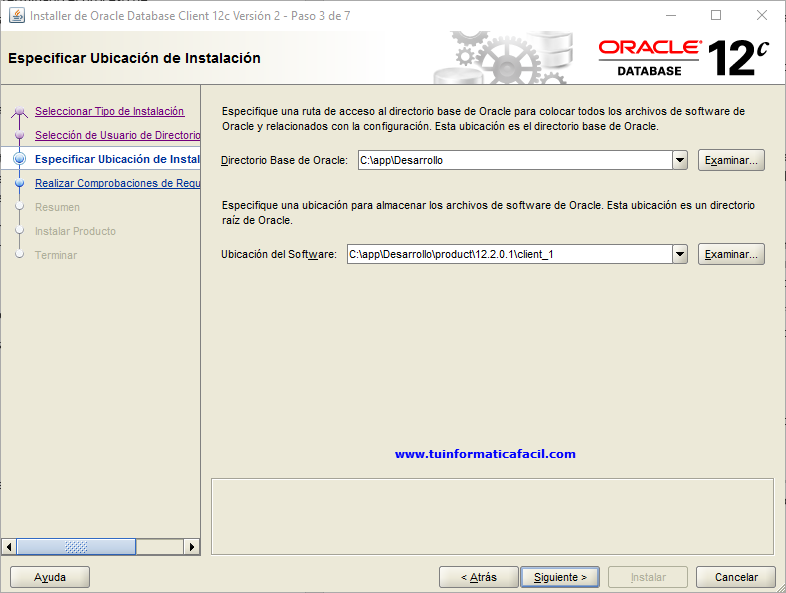The height and width of the screenshot is (593, 786).
Task: Go back with the Atrás button
Action: (x=479, y=577)
